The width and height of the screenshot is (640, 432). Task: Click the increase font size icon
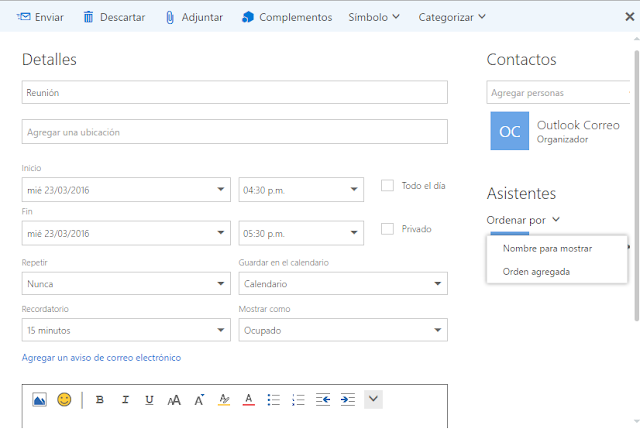(x=199, y=400)
